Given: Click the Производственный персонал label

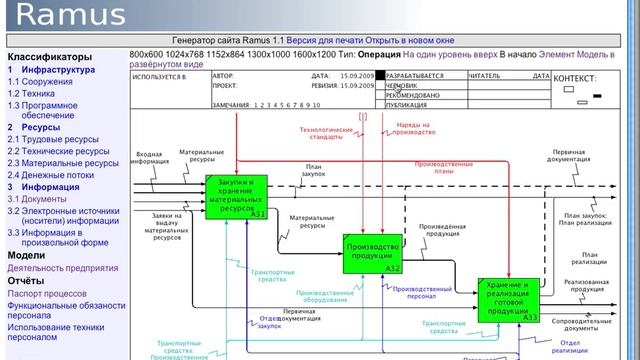Looking at the screenshot, I should pos(422,293).
